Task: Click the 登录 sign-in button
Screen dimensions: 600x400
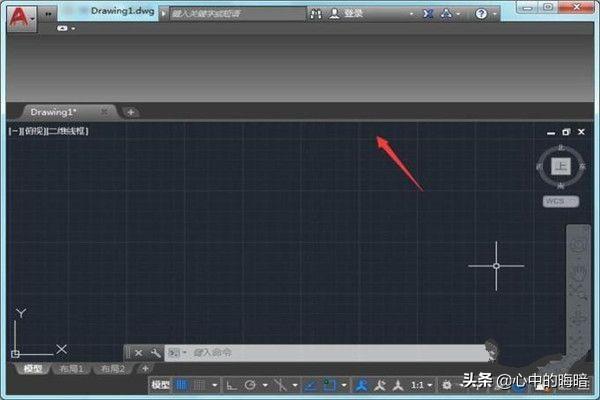Action: tap(353, 15)
